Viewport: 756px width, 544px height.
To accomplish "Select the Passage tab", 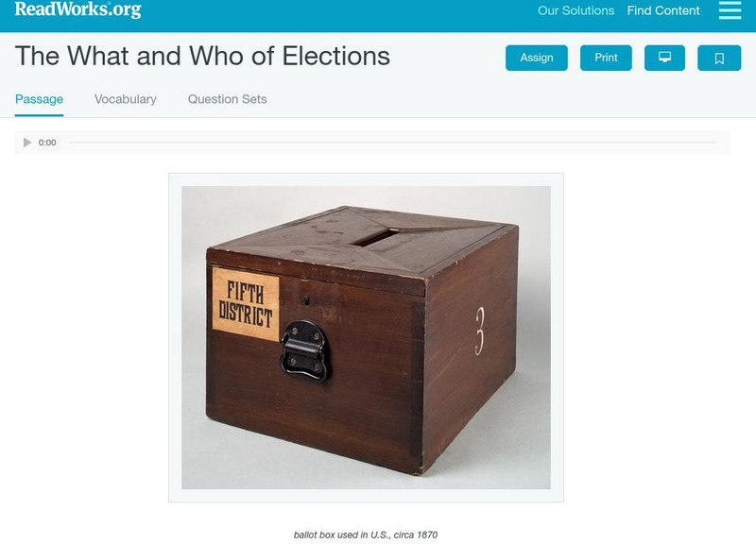I will click(39, 99).
